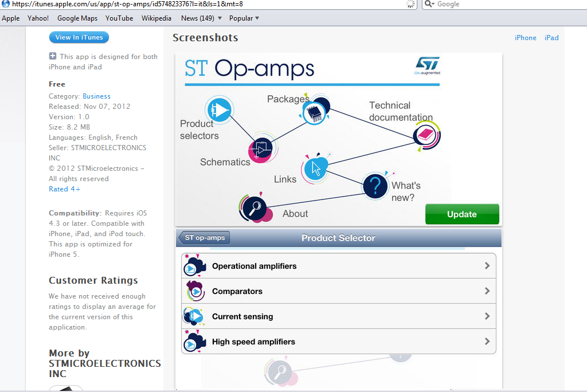Click the Technical documentation book icon
Viewport: 587px width, 392px height.
click(426, 135)
